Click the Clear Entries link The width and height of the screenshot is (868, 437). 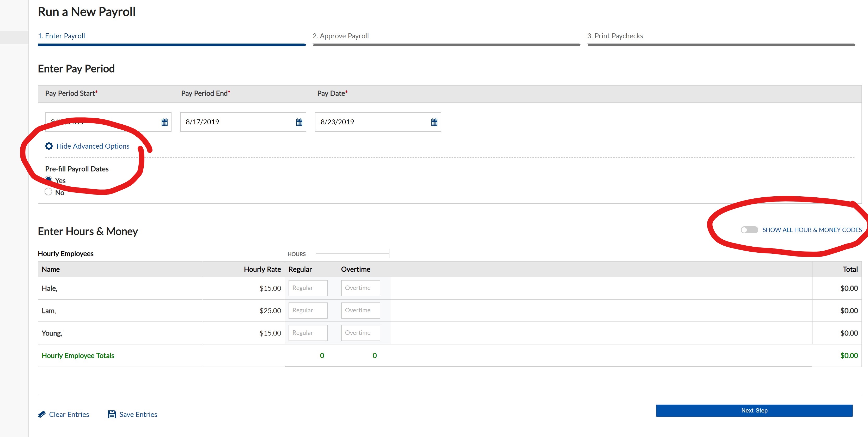point(69,414)
